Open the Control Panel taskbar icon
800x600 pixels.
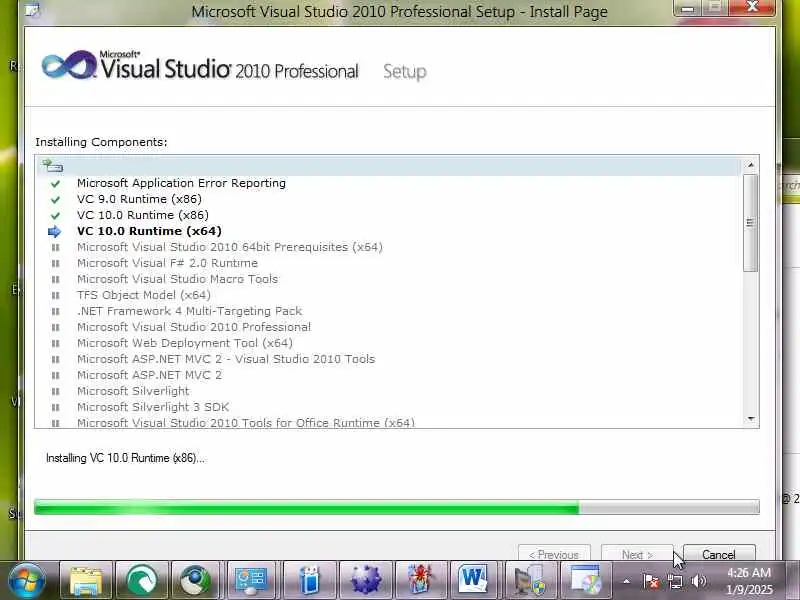[x=251, y=581]
